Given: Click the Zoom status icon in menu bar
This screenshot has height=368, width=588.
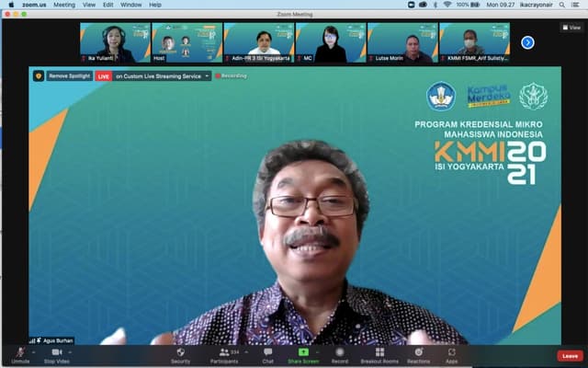Looking at the screenshot, I should [411, 5].
